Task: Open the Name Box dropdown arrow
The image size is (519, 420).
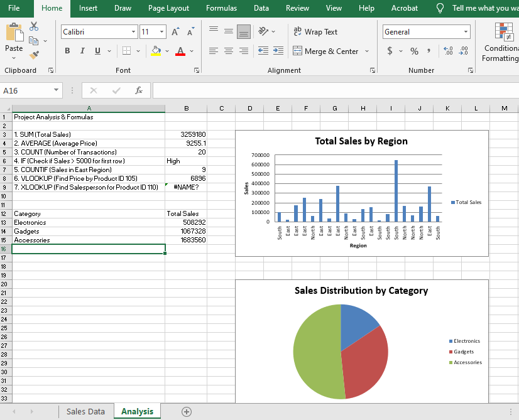Action: (x=57, y=90)
